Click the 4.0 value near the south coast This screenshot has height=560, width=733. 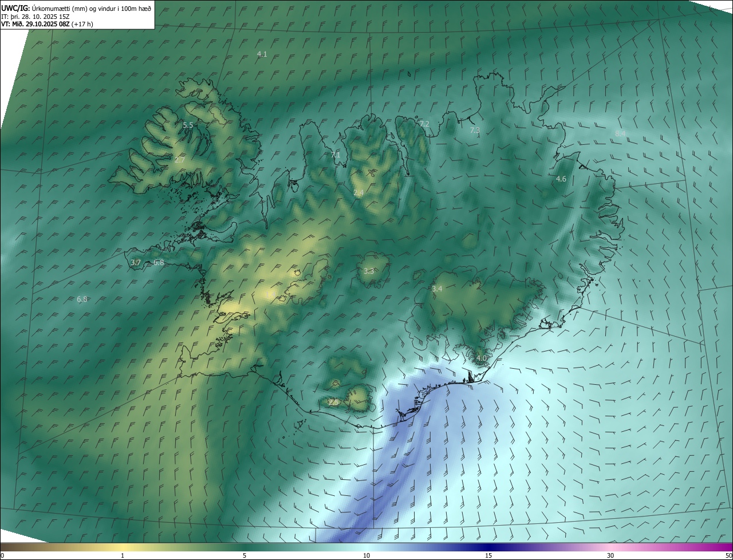(x=481, y=358)
